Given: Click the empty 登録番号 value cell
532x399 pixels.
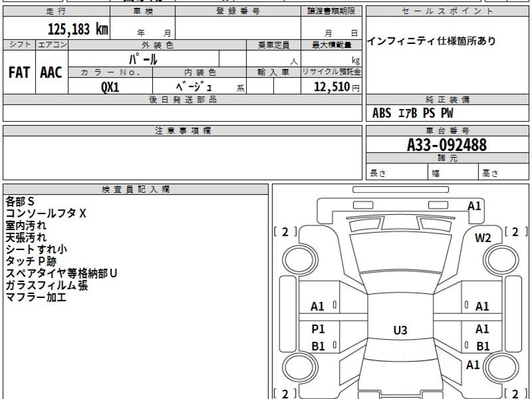Looking at the screenshot, I should tap(238, 28).
